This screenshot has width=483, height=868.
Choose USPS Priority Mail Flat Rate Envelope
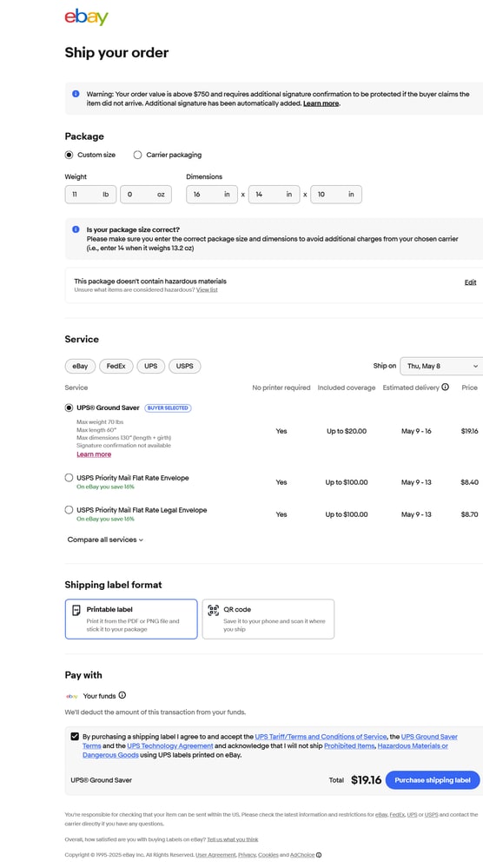pyautogui.click(x=69, y=478)
